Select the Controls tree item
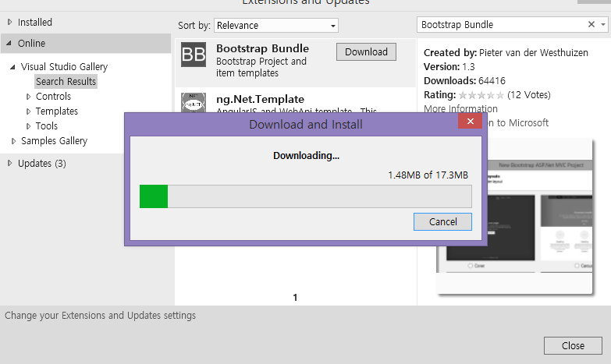 53,96
